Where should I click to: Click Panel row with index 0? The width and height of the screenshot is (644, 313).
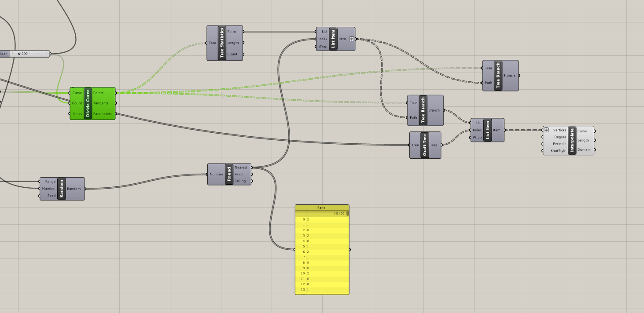[322, 219]
